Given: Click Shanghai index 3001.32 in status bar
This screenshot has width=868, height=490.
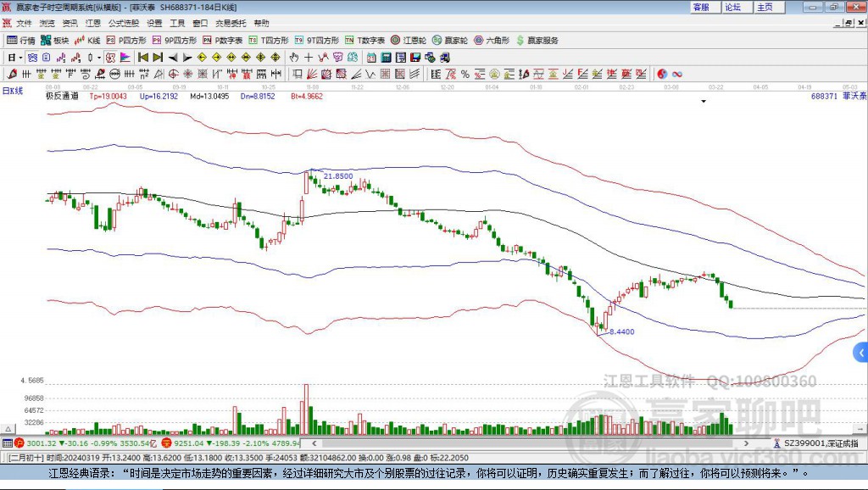Looking at the screenshot, I should (41, 443).
